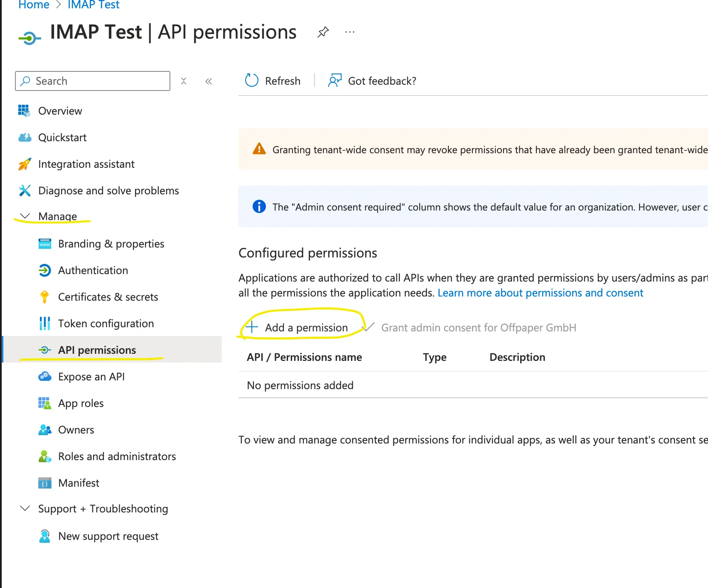Click the Expose an API cloud icon
This screenshot has height=588, width=708.
pyautogui.click(x=44, y=377)
